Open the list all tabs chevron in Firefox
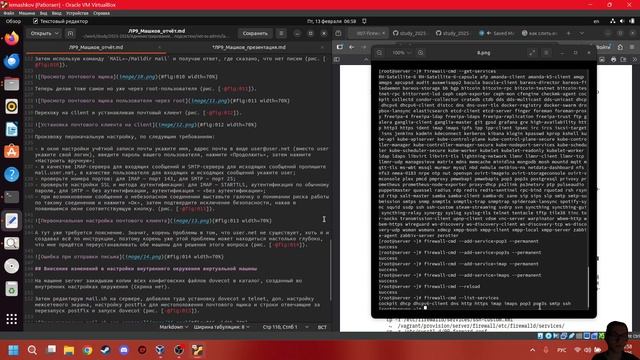 [582, 33]
